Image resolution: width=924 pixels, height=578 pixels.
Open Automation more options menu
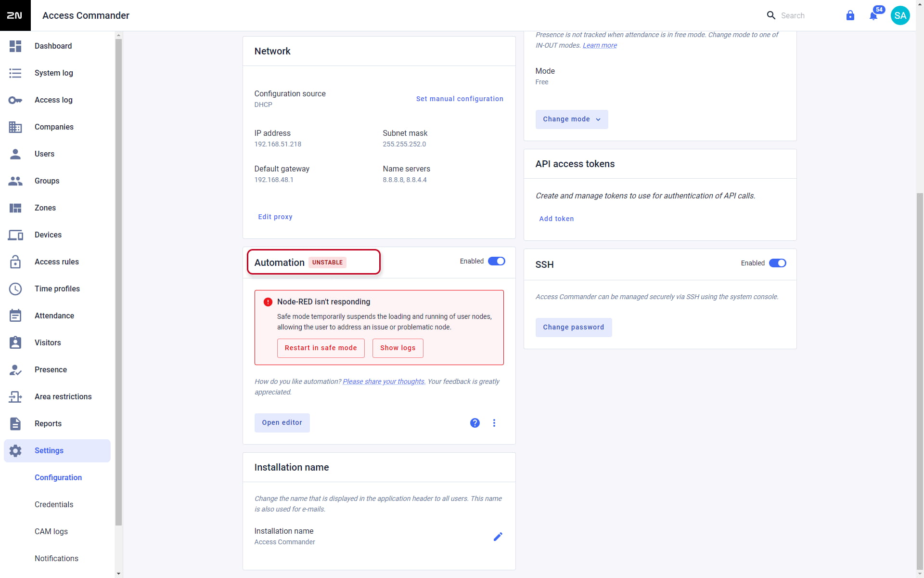tap(494, 423)
